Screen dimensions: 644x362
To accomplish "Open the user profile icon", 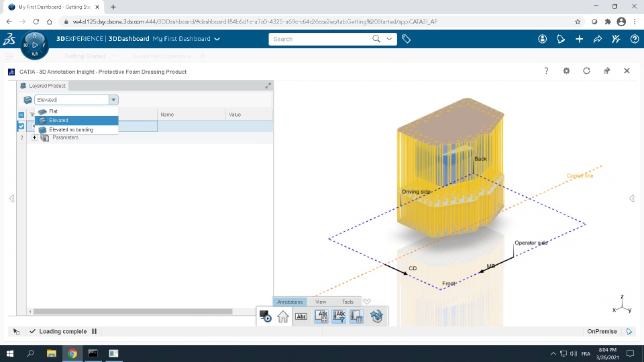I will click(543, 39).
